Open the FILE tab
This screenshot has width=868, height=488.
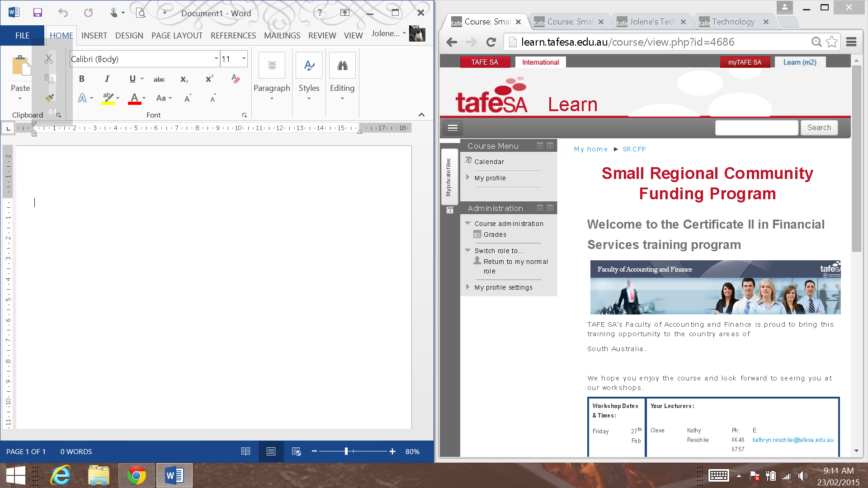[x=22, y=35]
